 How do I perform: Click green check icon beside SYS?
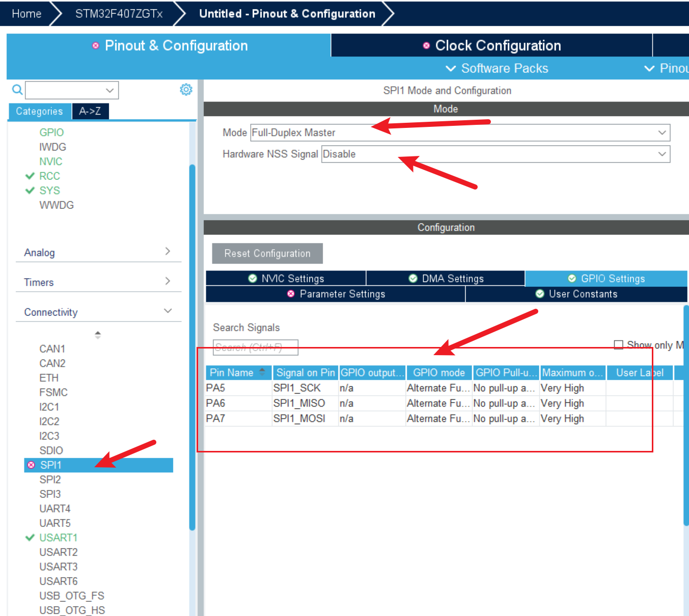pos(30,191)
